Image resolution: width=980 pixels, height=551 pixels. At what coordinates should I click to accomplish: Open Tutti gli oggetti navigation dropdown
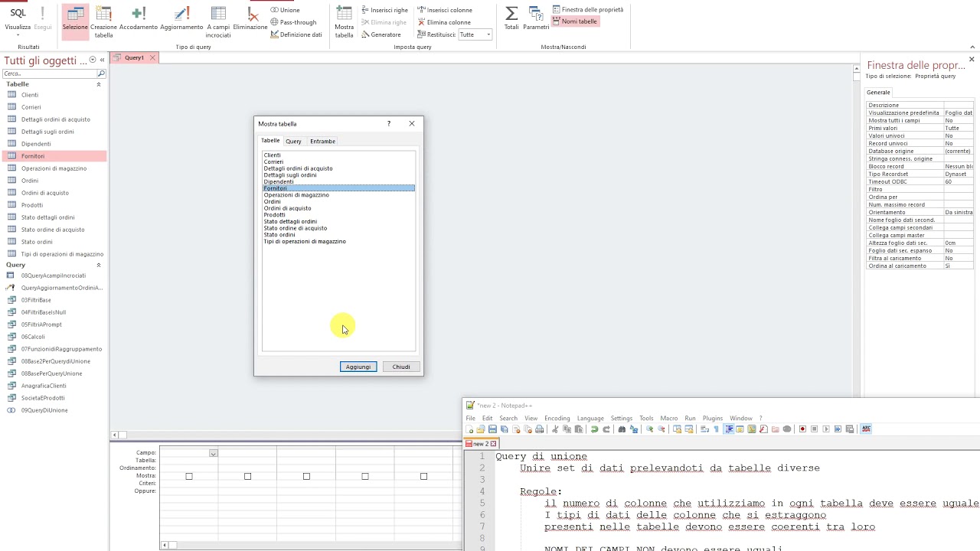click(x=93, y=60)
